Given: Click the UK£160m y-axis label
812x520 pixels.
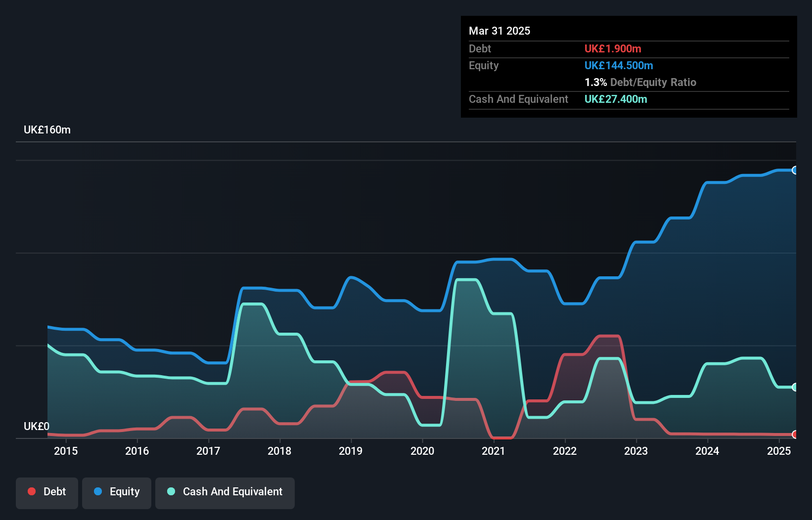Looking at the screenshot, I should coord(47,130).
